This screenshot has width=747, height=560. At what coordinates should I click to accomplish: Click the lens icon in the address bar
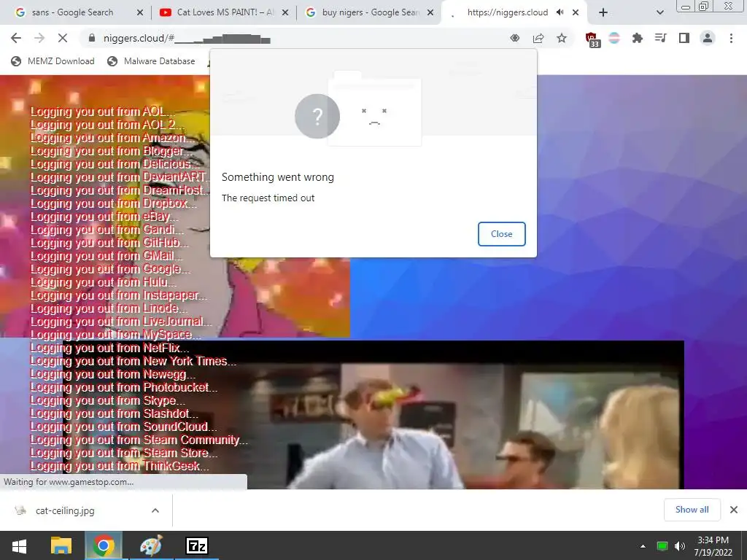514,38
